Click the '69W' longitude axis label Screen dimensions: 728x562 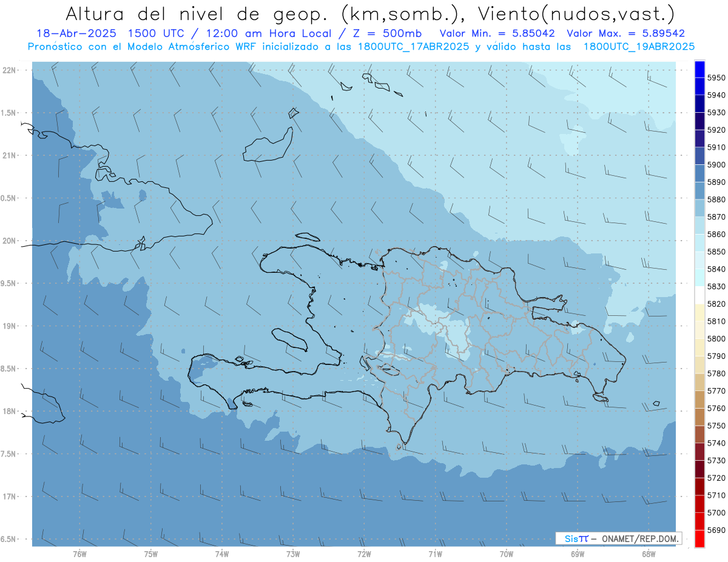578,554
